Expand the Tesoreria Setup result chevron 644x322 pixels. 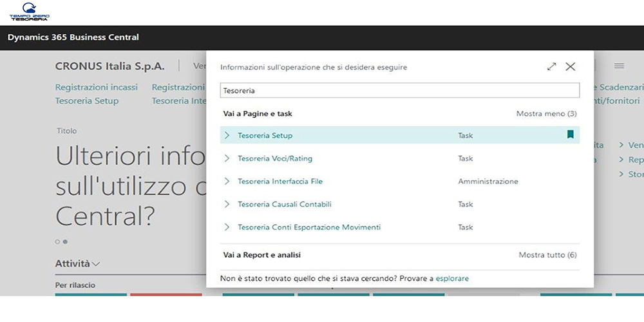point(227,135)
